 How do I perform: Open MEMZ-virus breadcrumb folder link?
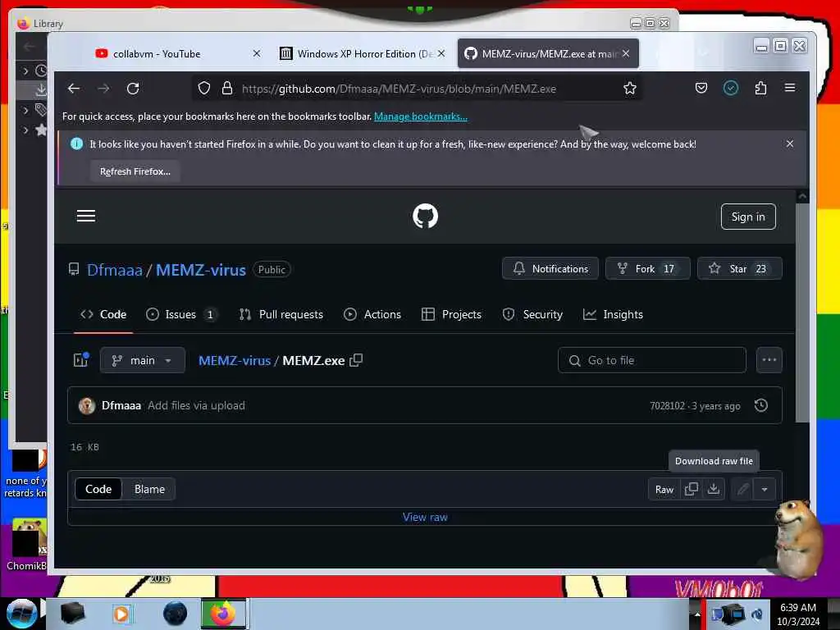[x=235, y=361]
